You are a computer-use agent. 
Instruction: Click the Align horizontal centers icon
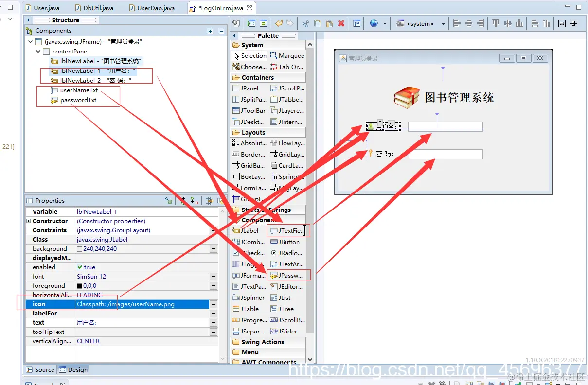click(x=468, y=23)
